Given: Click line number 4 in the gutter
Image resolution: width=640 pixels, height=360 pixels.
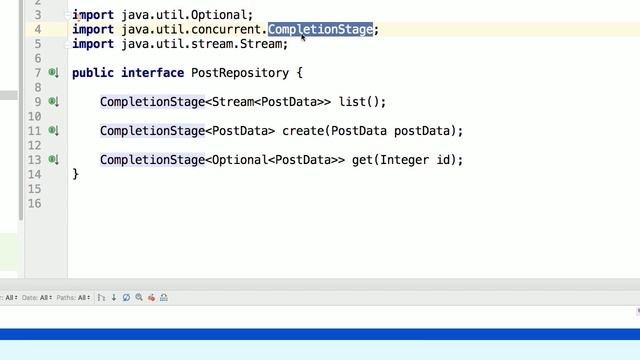Looking at the screenshot, I should click(38, 29).
